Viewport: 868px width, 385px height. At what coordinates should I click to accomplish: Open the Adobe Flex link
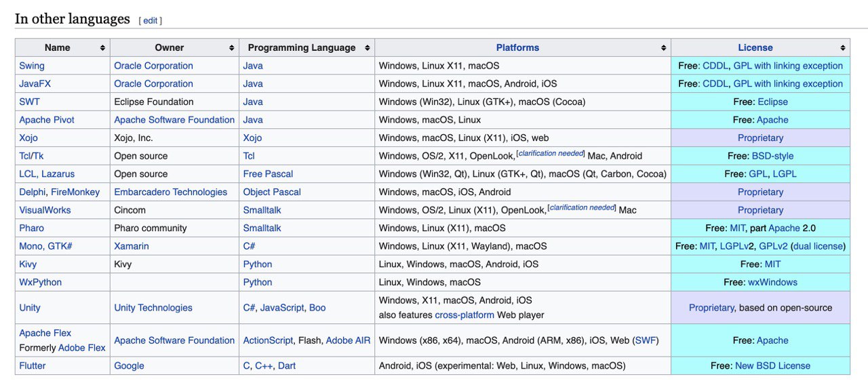pos(82,348)
